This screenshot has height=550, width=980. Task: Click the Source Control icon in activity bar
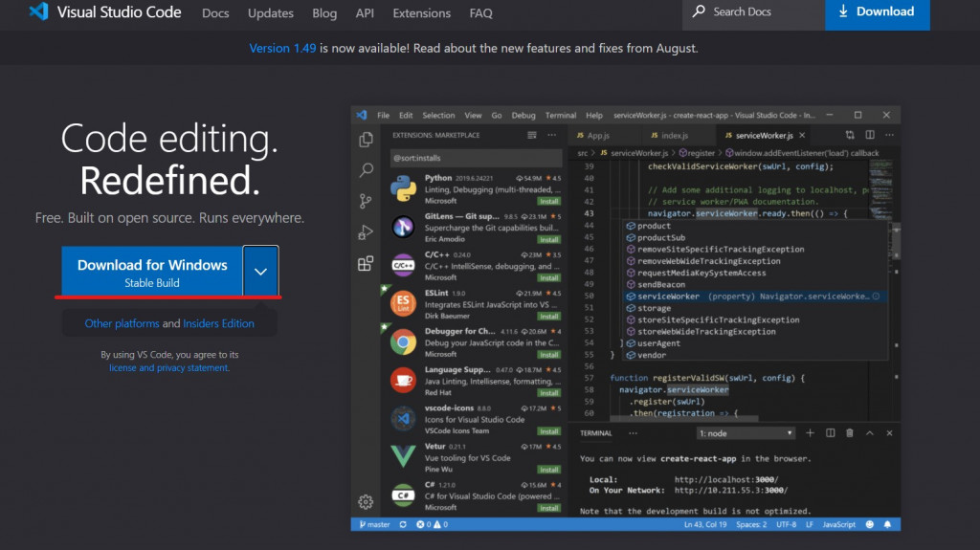pyautogui.click(x=366, y=201)
